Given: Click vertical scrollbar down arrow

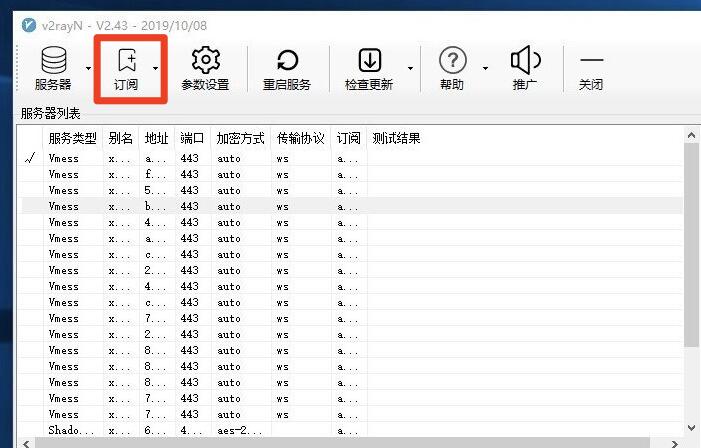Looking at the screenshot, I should [x=691, y=428].
